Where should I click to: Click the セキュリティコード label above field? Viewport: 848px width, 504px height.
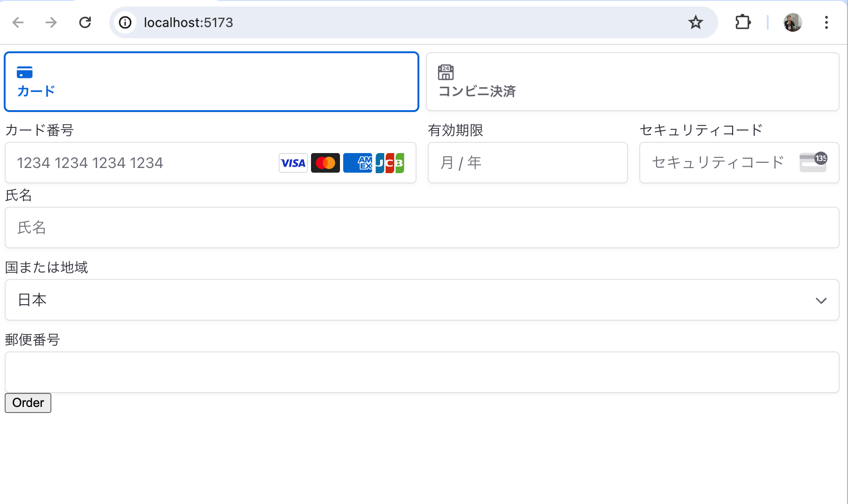(701, 130)
